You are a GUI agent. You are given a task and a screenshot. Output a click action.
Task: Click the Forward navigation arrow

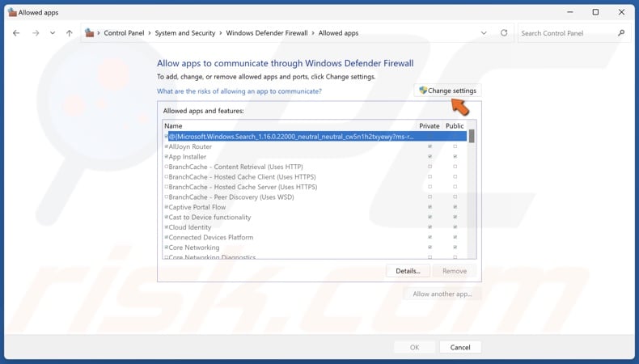point(35,33)
